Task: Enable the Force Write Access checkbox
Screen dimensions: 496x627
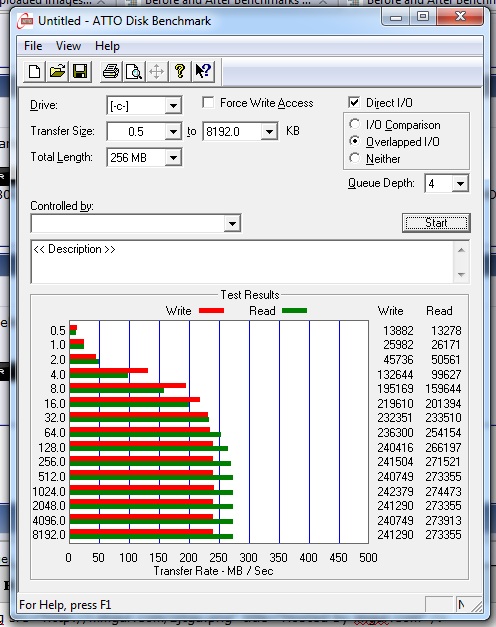Action: coord(208,103)
